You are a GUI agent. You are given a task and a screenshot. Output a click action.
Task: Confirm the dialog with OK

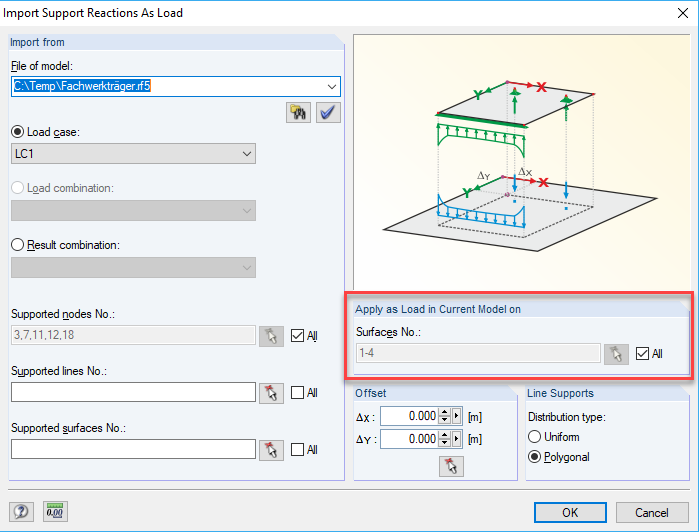coord(570,512)
